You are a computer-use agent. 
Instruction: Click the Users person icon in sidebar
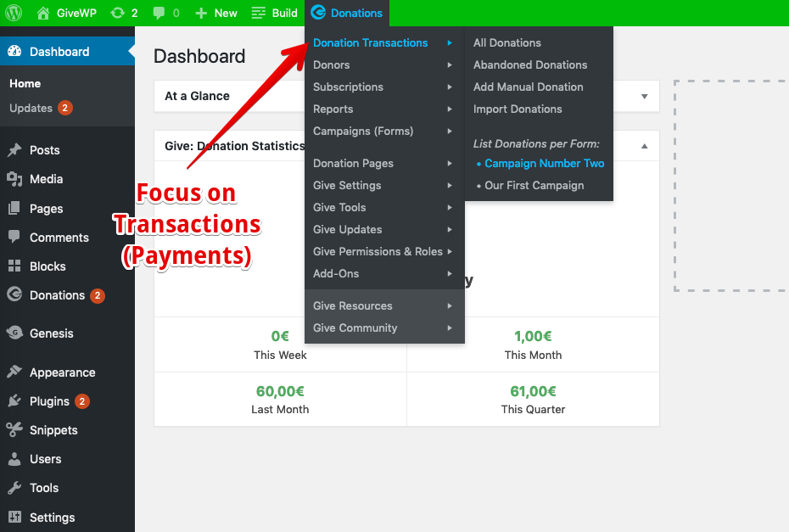[14, 458]
